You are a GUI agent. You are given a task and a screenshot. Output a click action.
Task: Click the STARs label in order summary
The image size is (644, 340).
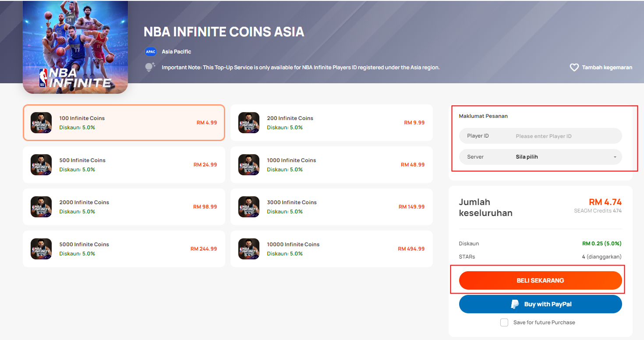(467, 257)
